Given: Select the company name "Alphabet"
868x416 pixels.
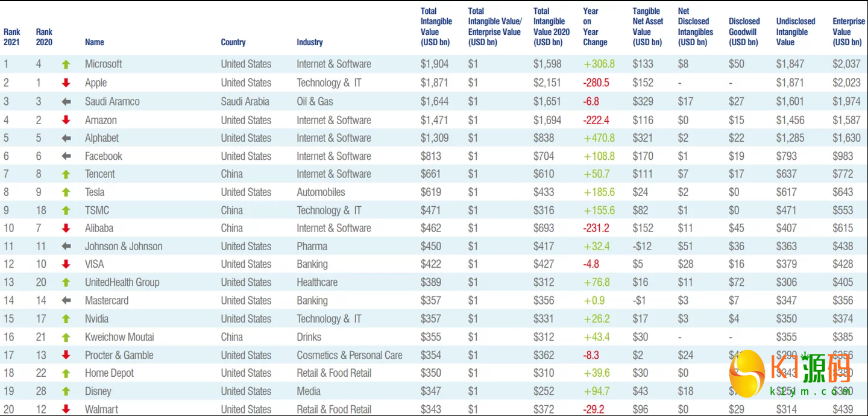Looking at the screenshot, I should [102, 138].
